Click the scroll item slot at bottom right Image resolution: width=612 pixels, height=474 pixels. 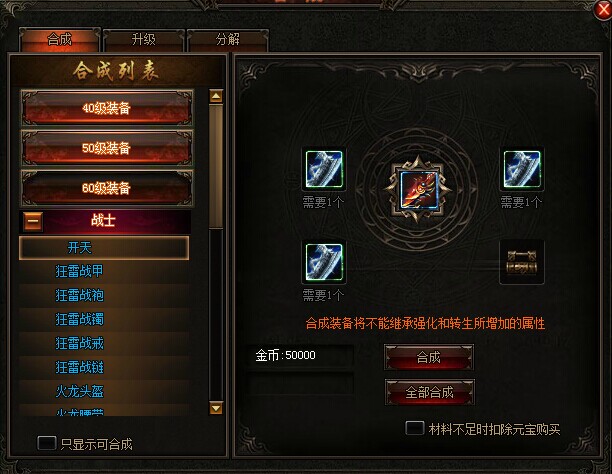pyautogui.click(x=522, y=262)
